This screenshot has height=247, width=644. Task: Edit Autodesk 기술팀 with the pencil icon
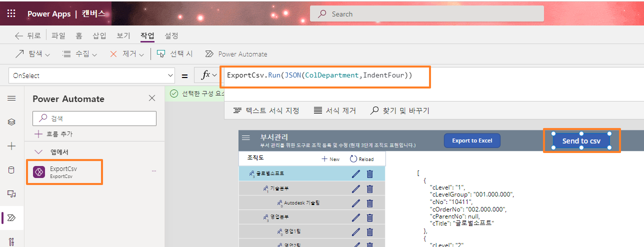pos(356,203)
